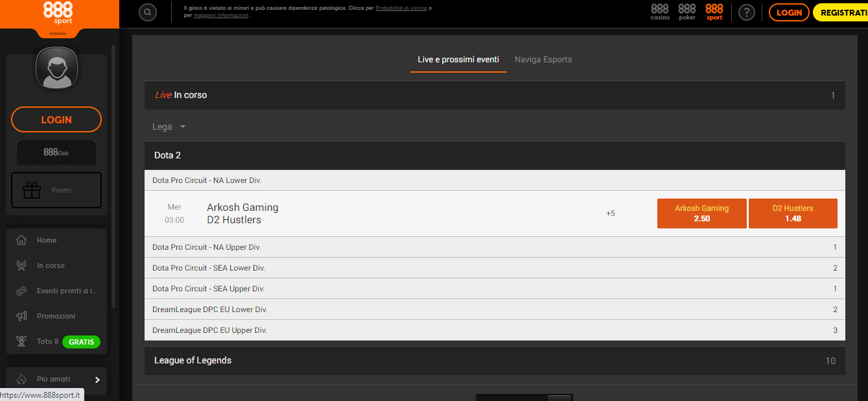Expand Dota Pro Circuit - NA Upper Div.
The height and width of the screenshot is (401, 868).
(495, 247)
